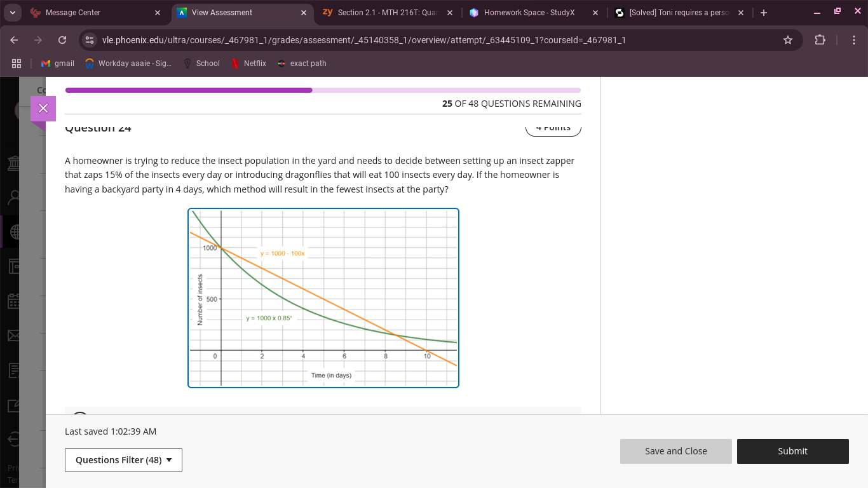
Task: Bookmark this page with the star icon
Action: (788, 40)
